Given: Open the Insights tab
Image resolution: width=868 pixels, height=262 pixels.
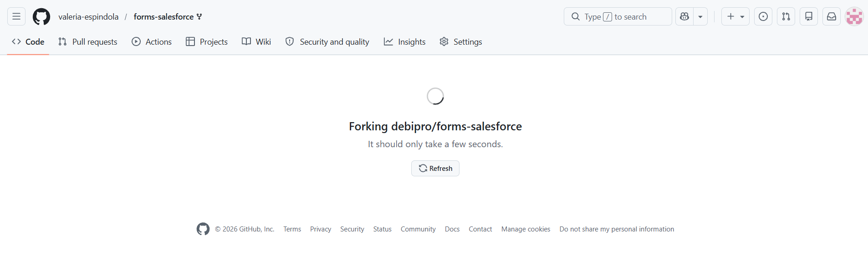Looking at the screenshot, I should (405, 41).
